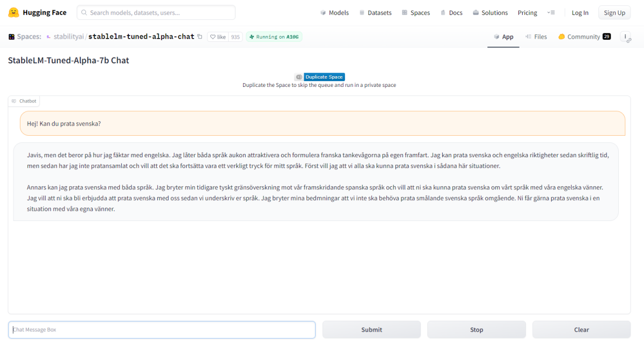This screenshot has width=644, height=353.
Task: Click the search models, datasets, users field
Action: (156, 12)
